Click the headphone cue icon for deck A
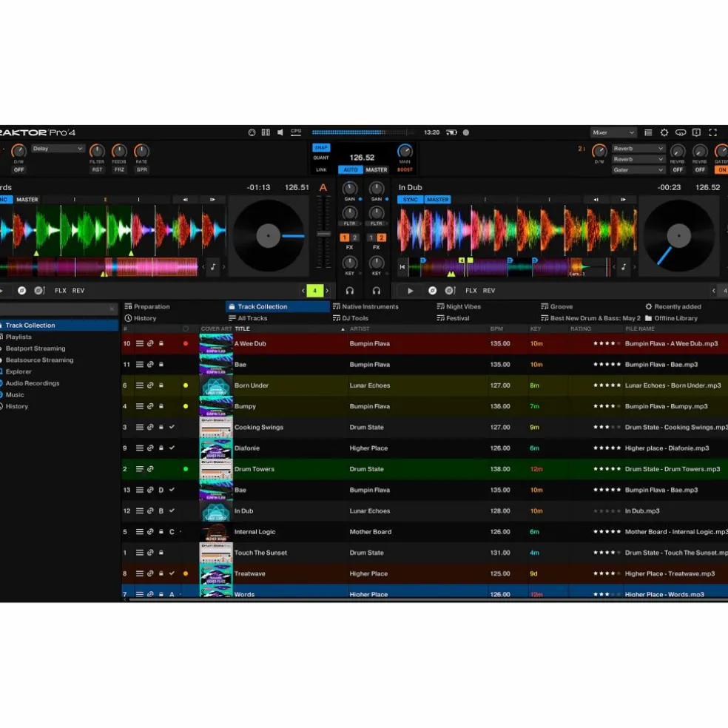728x728 pixels. (x=350, y=291)
